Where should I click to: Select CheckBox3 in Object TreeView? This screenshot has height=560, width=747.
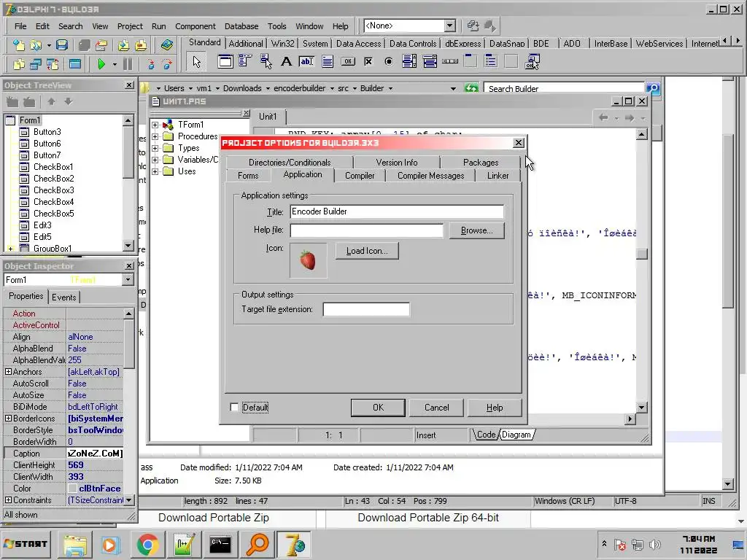point(53,190)
